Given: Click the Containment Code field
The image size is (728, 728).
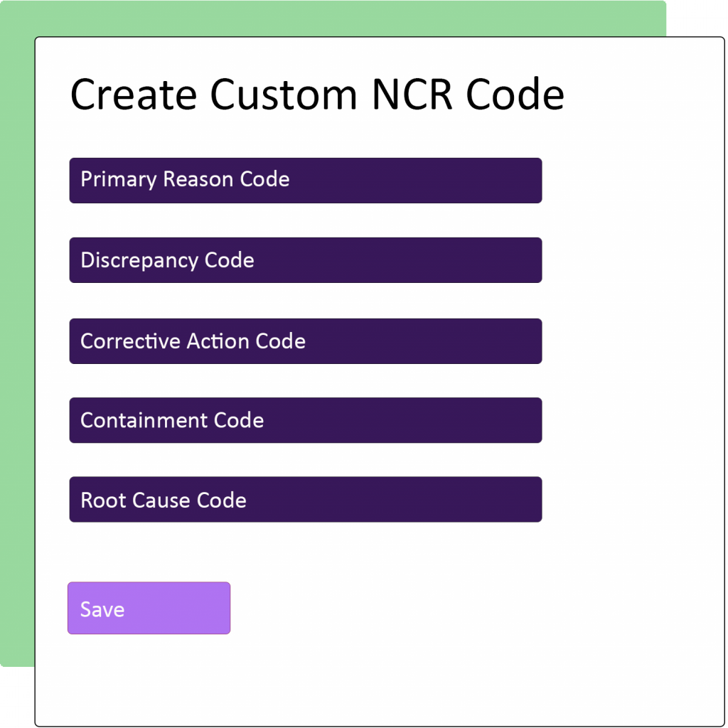Looking at the screenshot, I should coord(306,420).
